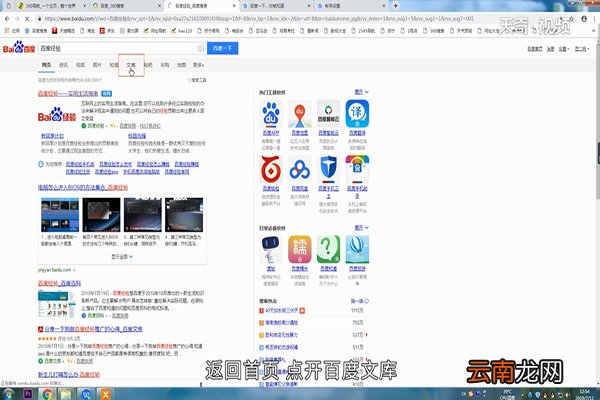Select the 图片 search tab
Screen dimensions: 600x400
[x=97, y=65]
